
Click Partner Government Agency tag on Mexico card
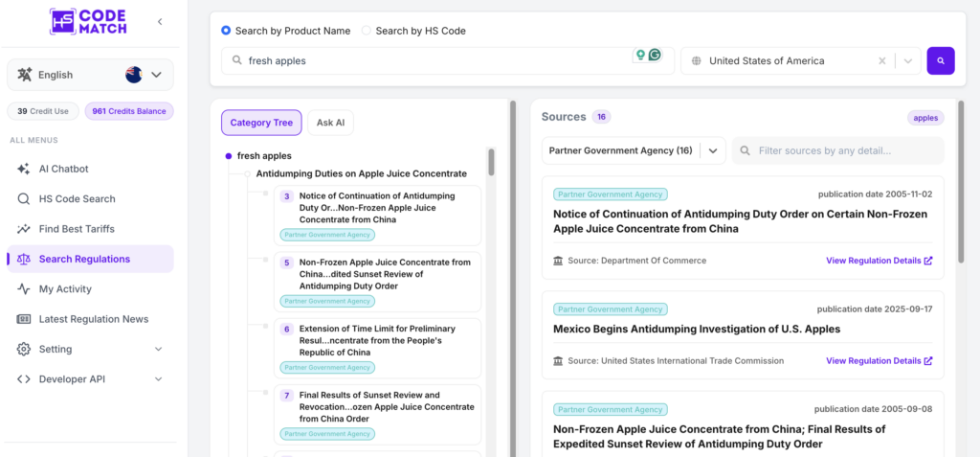611,309
